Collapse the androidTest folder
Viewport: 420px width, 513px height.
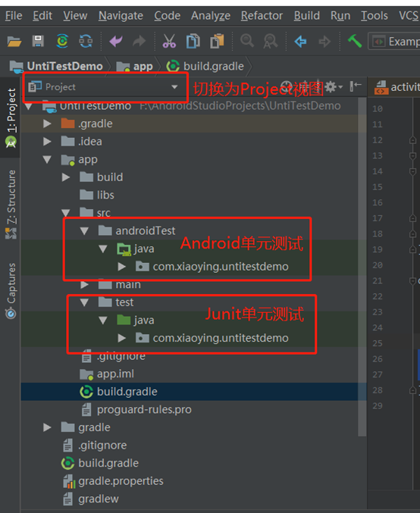pyautogui.click(x=84, y=231)
